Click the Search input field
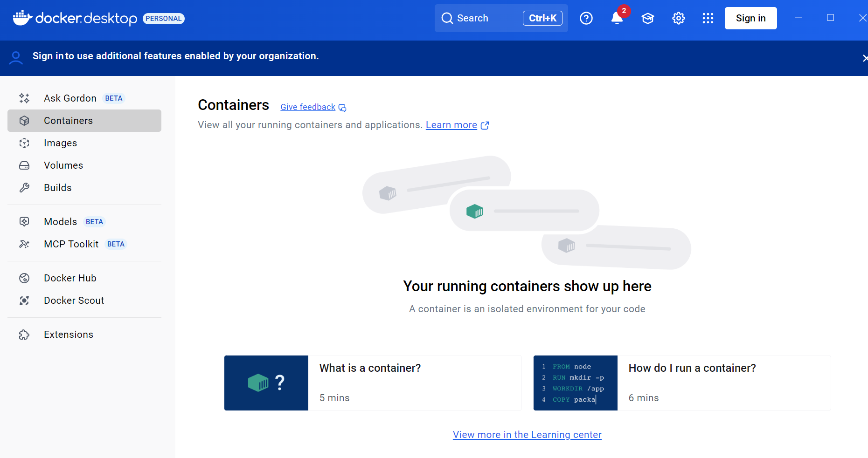 pos(501,18)
